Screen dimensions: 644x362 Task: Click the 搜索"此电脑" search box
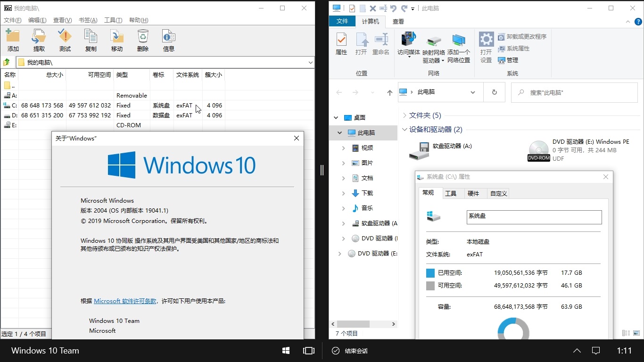click(574, 92)
